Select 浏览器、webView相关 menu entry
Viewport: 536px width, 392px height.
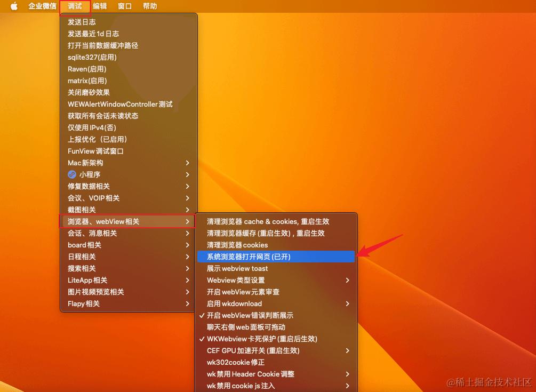(129, 221)
